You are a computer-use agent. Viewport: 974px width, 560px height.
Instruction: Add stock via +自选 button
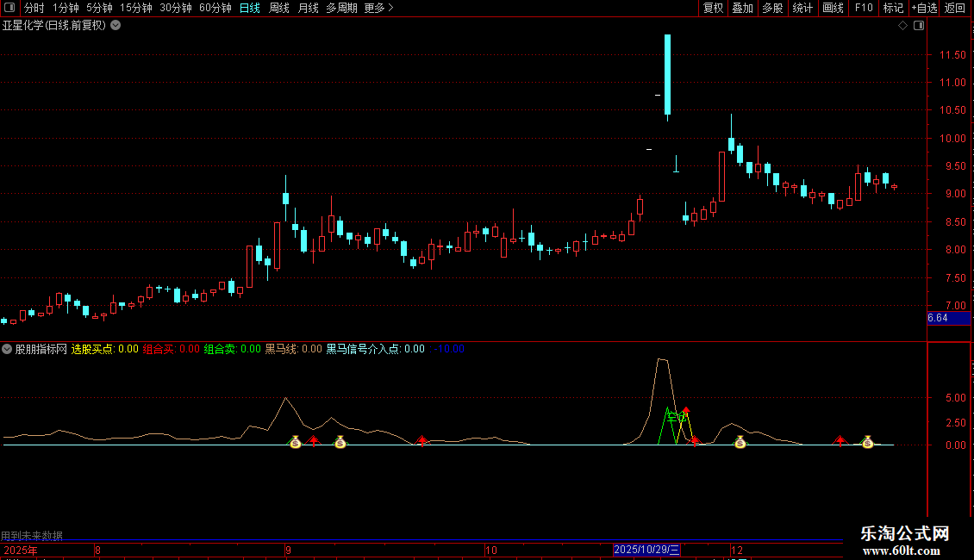coord(924,8)
